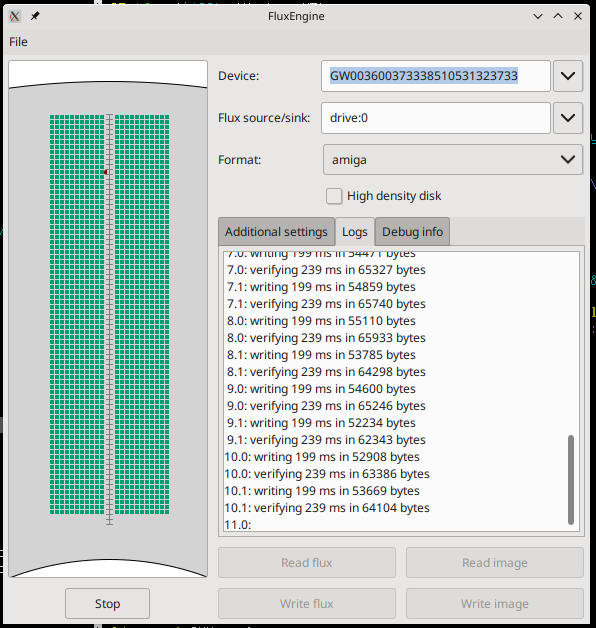This screenshot has height=628, width=596.
Task: Click log line '7.0: verifying 239 ms in 65327 bytes'
Action: [326, 270]
